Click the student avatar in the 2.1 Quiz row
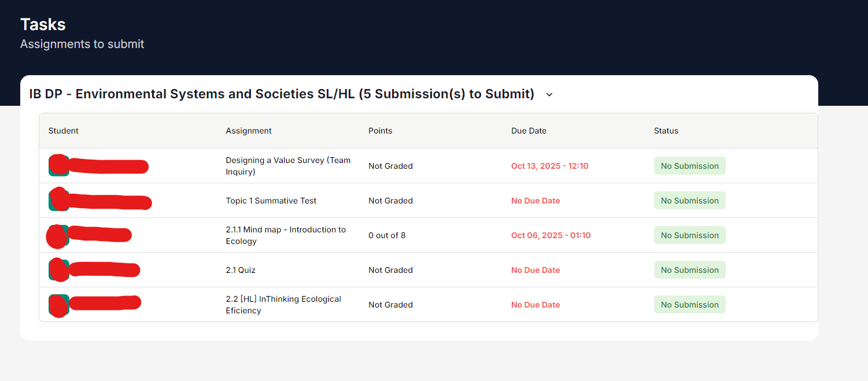 click(x=59, y=269)
